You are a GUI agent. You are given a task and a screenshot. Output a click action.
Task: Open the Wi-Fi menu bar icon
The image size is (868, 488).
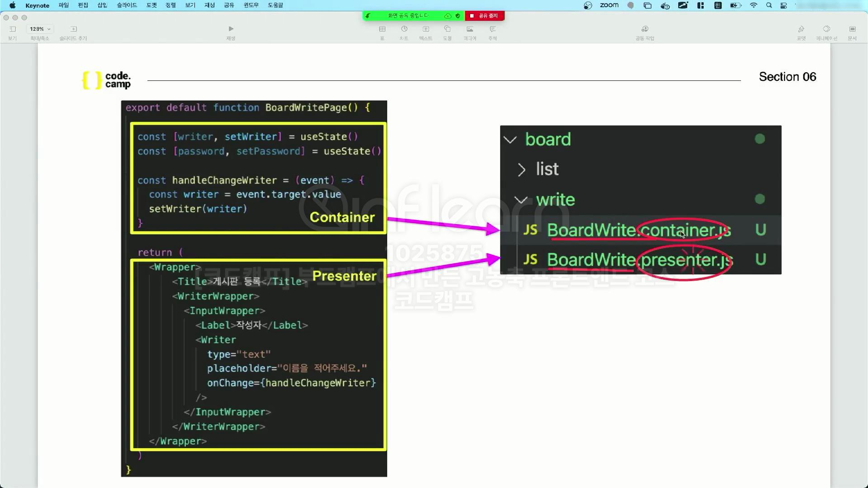tap(753, 5)
